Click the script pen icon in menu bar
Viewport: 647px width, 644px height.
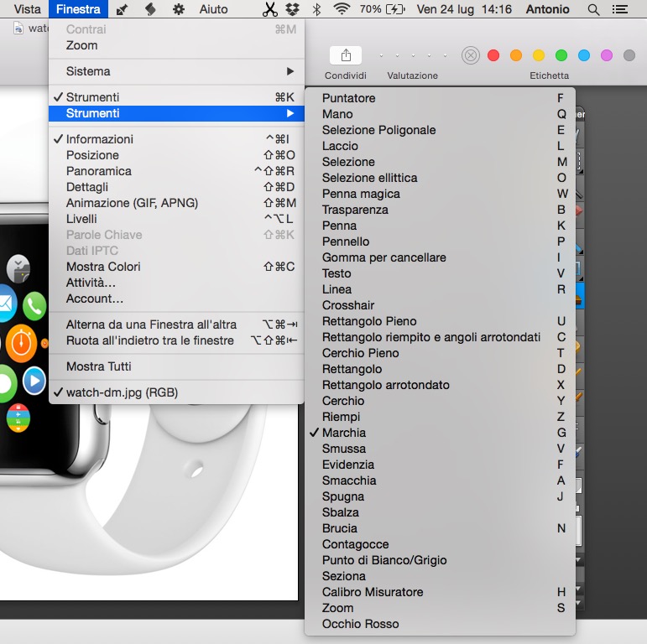click(x=122, y=9)
